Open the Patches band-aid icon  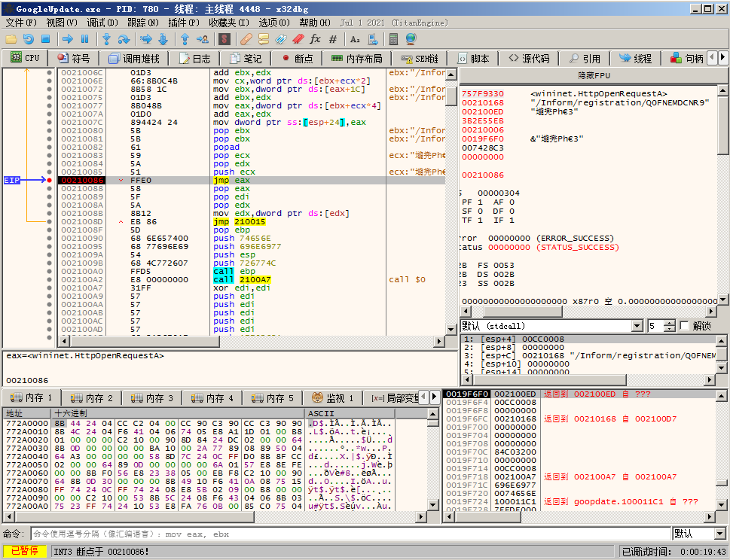point(245,38)
